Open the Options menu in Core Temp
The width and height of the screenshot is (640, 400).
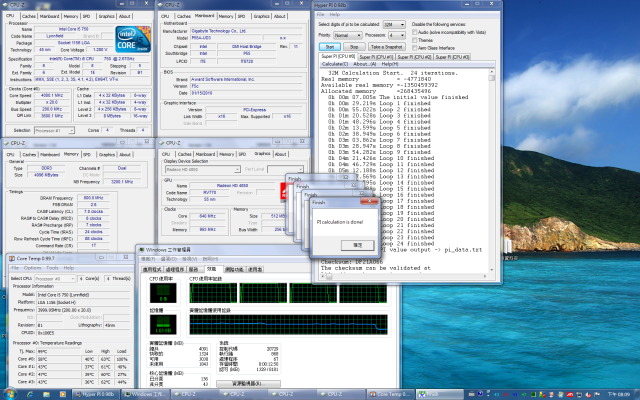click(32, 268)
